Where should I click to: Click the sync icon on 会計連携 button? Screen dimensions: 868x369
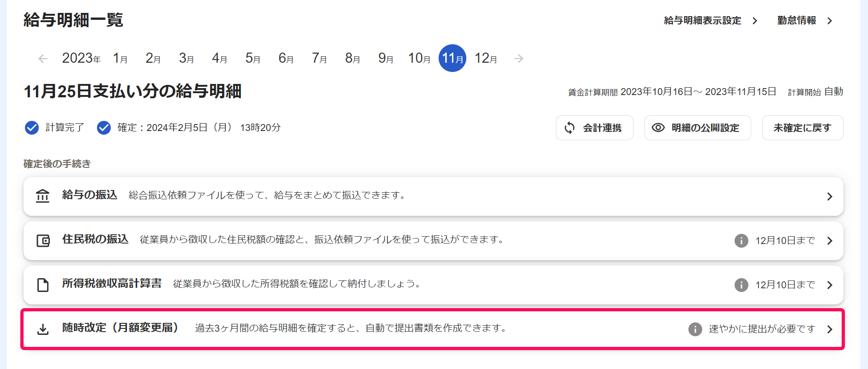pyautogui.click(x=570, y=128)
